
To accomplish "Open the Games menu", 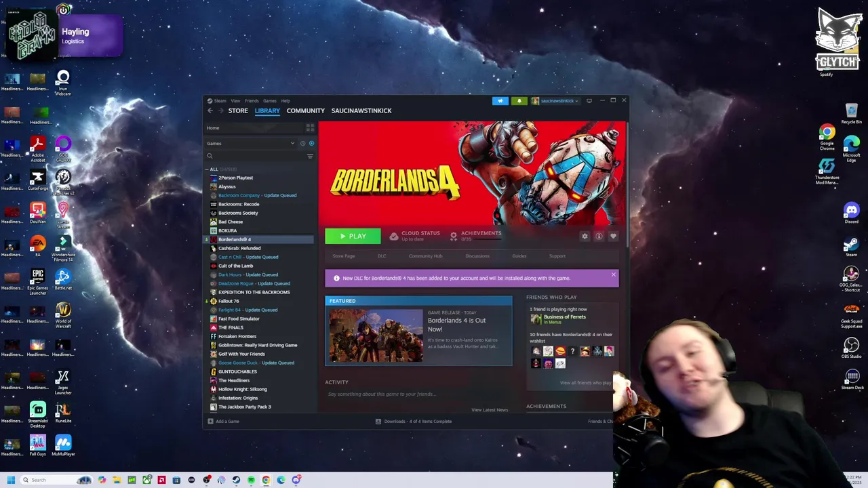I will 270,101.
